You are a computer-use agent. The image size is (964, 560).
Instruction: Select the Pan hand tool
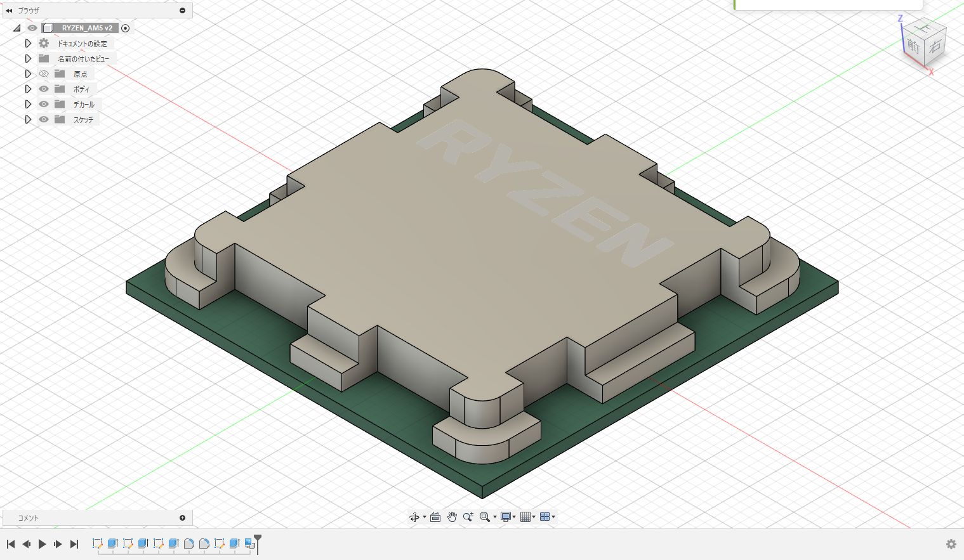click(452, 517)
